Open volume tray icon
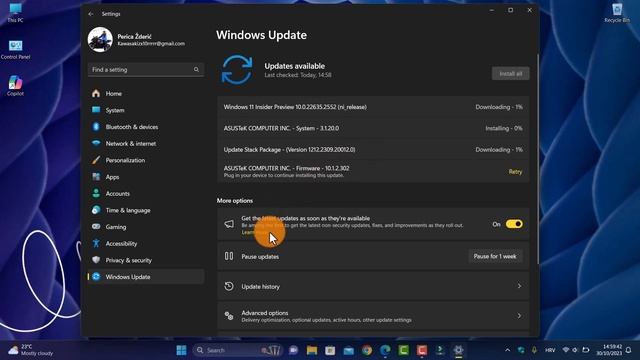This screenshot has width=640, height=360. [575, 350]
